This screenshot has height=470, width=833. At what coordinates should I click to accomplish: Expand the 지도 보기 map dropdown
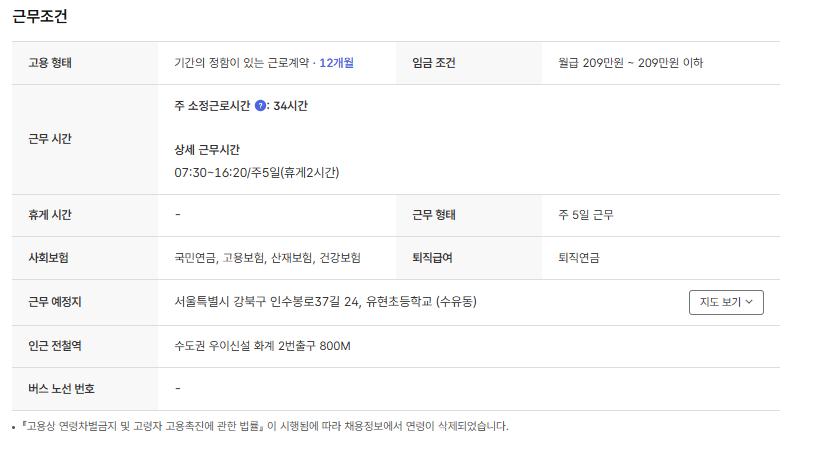[x=726, y=302]
